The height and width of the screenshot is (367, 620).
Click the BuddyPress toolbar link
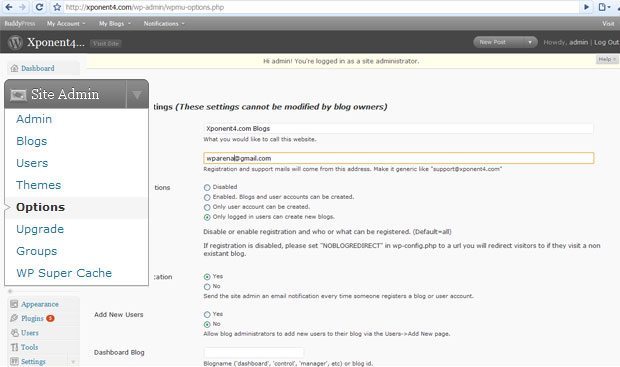tap(20, 24)
